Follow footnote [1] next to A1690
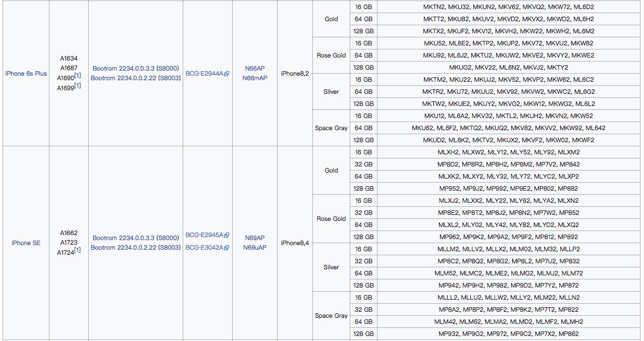Image resolution: width=644 pixels, height=341 pixels. [78, 76]
